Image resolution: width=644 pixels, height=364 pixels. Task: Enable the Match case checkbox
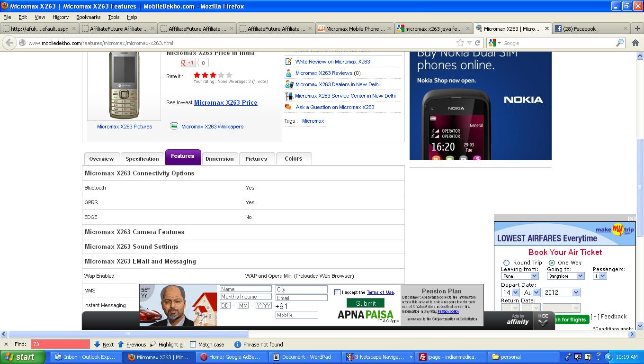(x=193, y=345)
